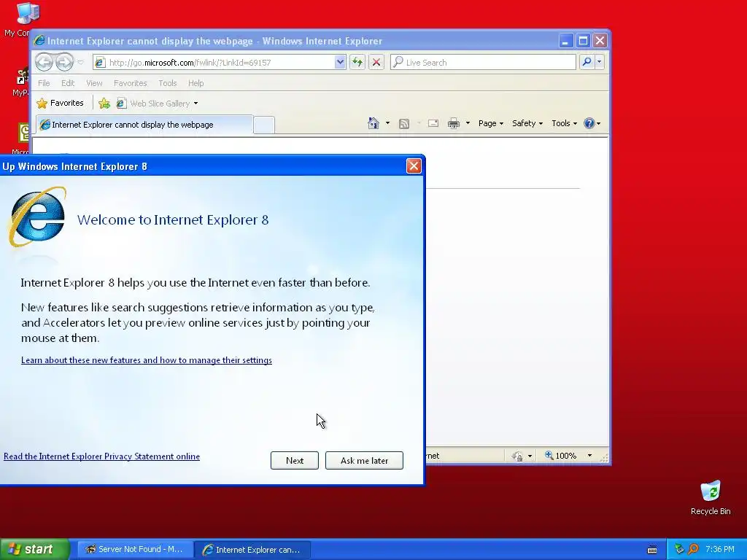The image size is (747, 560).
Task: Click the Internet Explorer title bar icon
Action: click(x=39, y=41)
